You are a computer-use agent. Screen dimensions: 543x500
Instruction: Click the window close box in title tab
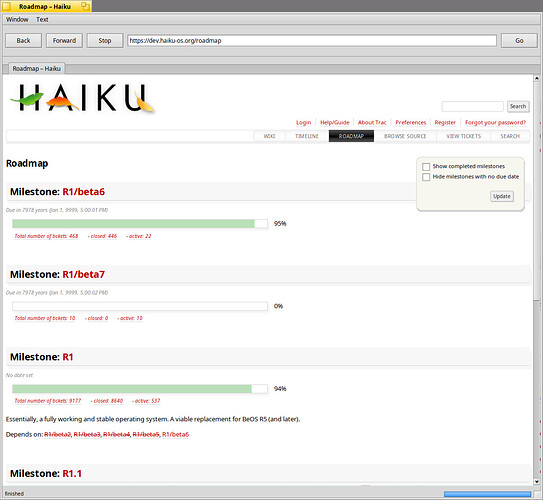(6, 6)
